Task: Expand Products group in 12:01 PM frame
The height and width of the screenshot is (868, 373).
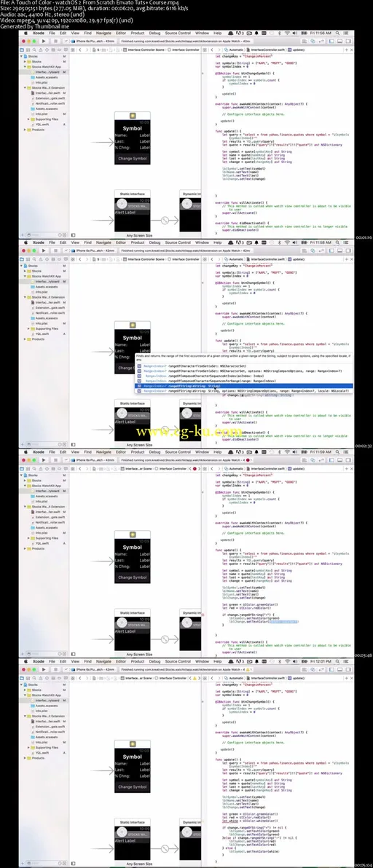Action: coord(25,758)
